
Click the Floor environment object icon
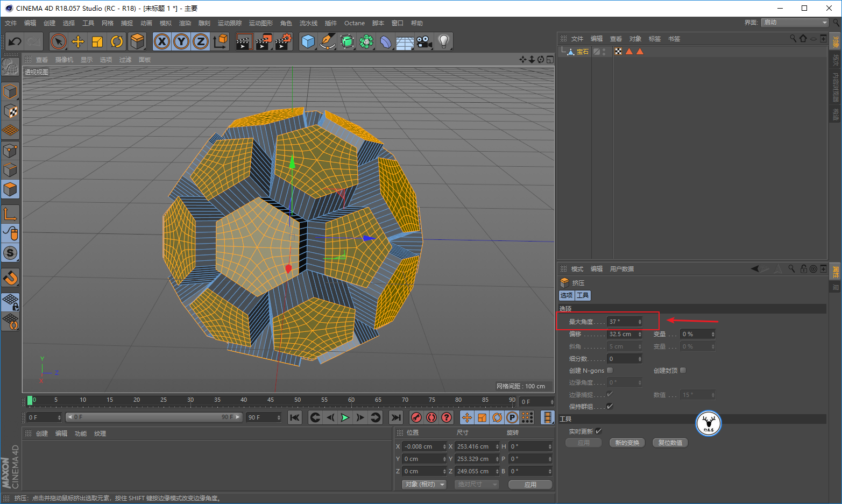[405, 41]
